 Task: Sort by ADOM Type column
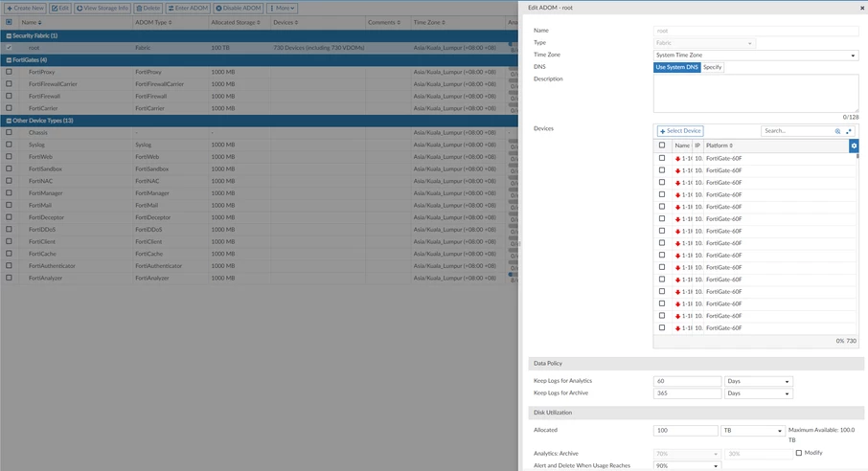coord(153,23)
